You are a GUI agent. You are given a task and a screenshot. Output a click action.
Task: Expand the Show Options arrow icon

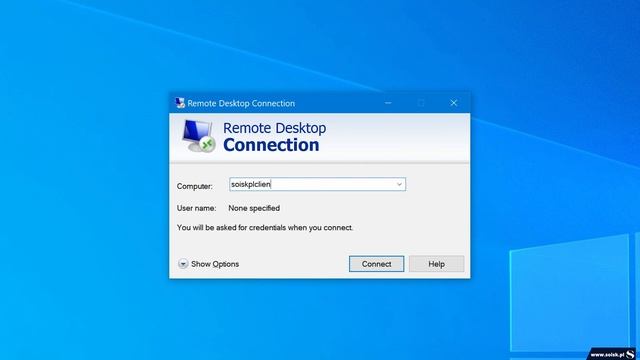pyautogui.click(x=183, y=264)
